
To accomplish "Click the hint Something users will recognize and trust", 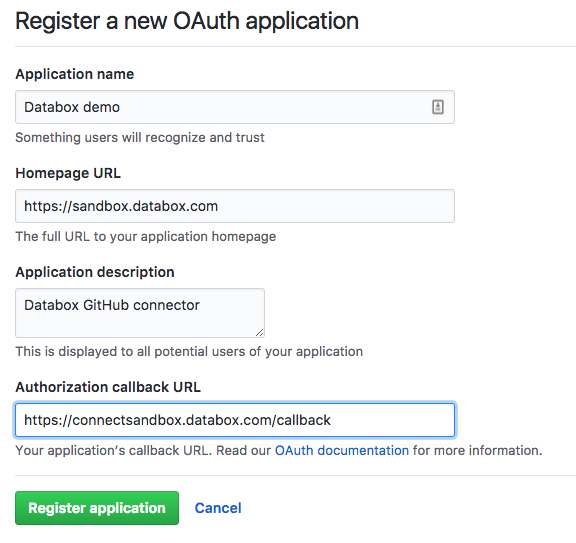I will point(140,137).
